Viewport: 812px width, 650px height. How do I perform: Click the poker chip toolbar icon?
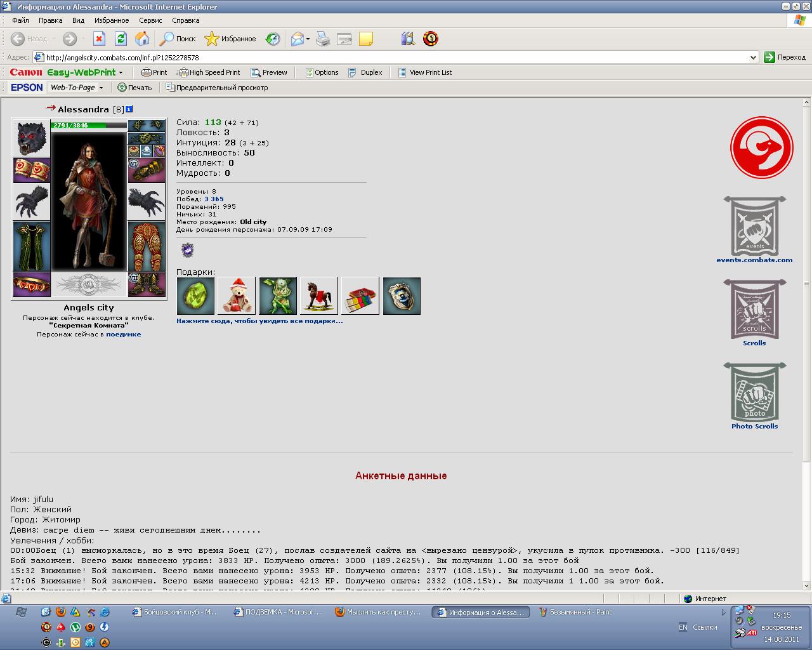(431, 39)
